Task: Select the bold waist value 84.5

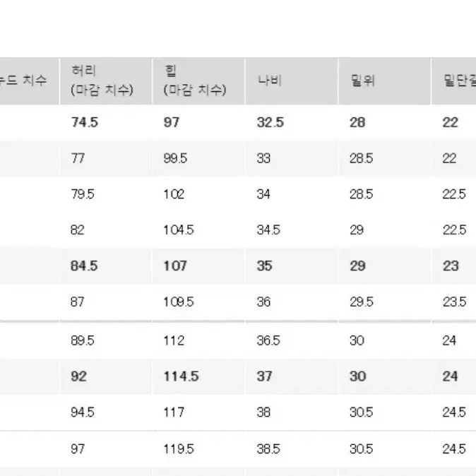Action: 84,266
